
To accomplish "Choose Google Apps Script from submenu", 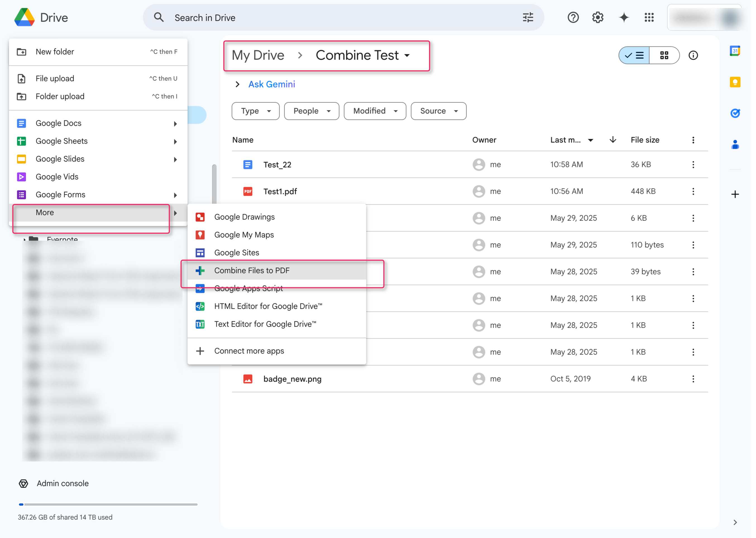I will [x=276, y=289].
